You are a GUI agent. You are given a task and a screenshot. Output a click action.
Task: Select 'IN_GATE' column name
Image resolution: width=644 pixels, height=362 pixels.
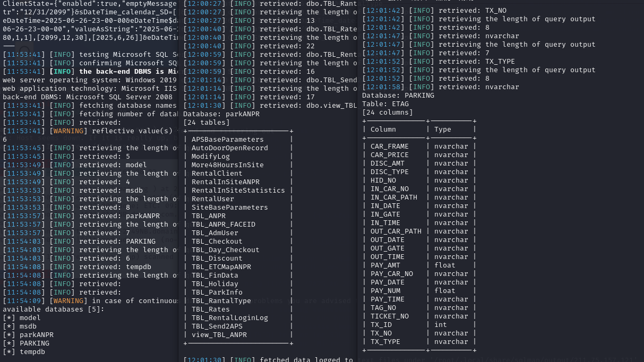[x=385, y=214]
